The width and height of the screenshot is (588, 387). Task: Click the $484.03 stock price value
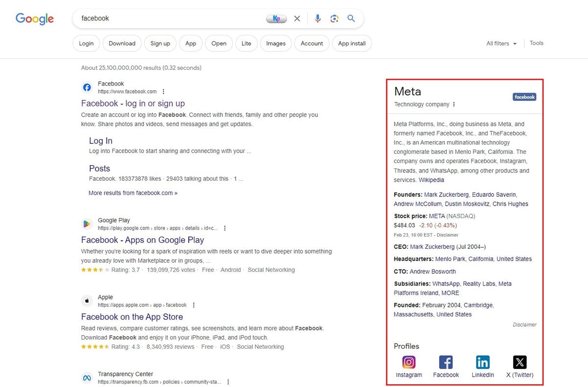[x=404, y=225]
